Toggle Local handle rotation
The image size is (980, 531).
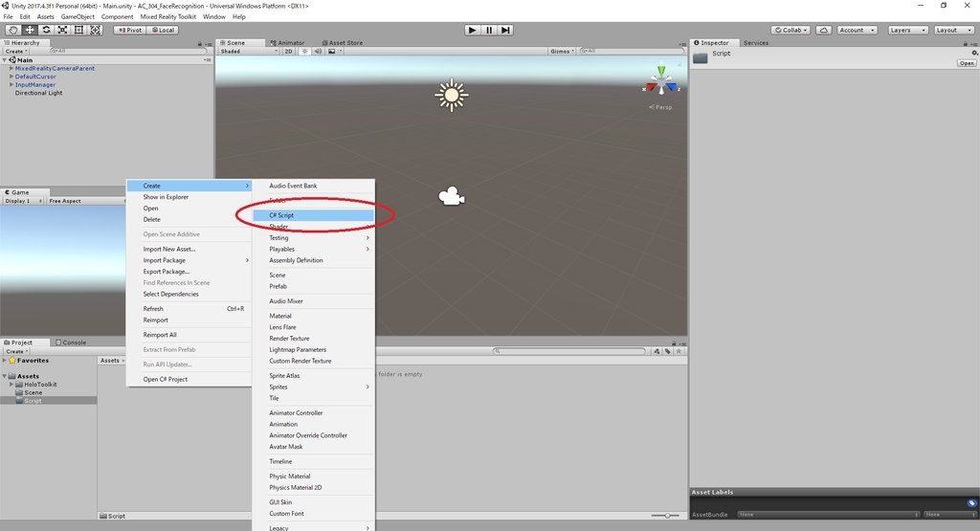pos(163,30)
